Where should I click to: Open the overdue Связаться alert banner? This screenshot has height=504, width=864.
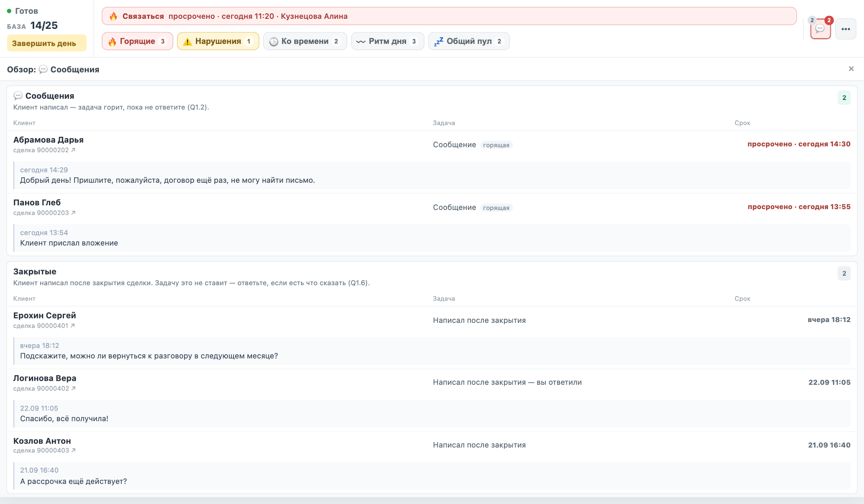click(x=449, y=16)
